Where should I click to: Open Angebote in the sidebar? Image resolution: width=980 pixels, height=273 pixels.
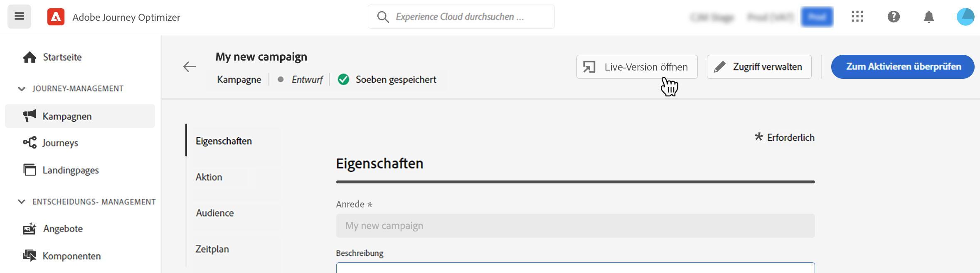pyautogui.click(x=63, y=229)
